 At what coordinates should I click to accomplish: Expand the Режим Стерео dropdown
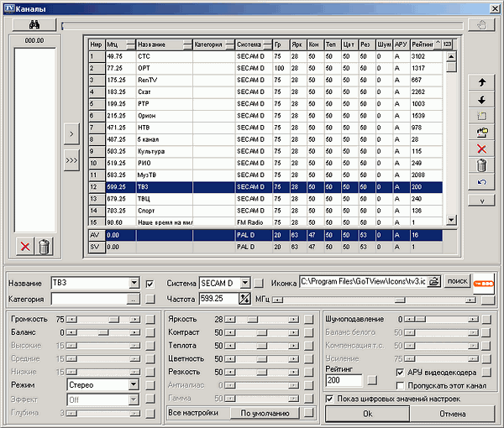[x=134, y=384]
